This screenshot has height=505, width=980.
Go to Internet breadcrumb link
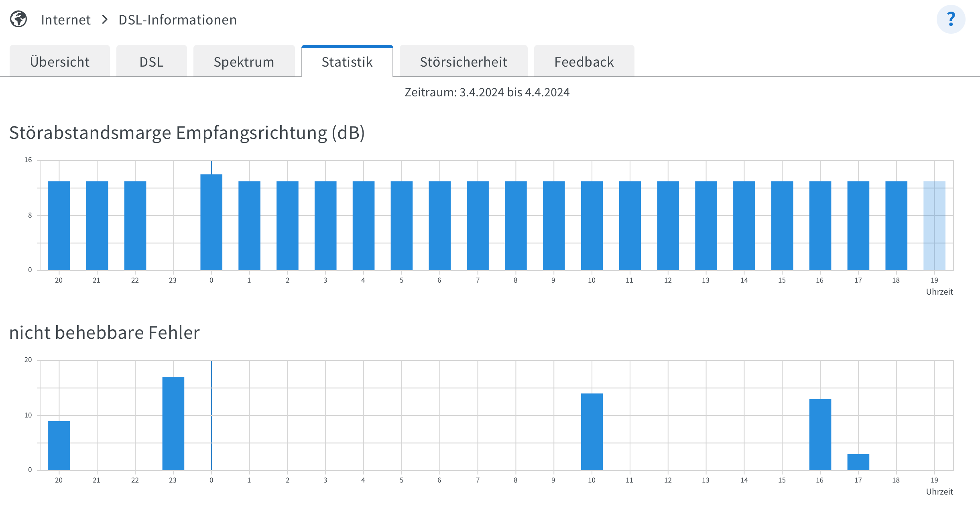66,20
